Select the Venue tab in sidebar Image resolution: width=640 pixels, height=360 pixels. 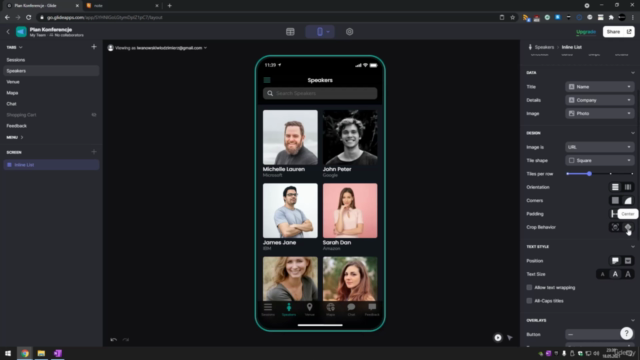(x=51, y=82)
